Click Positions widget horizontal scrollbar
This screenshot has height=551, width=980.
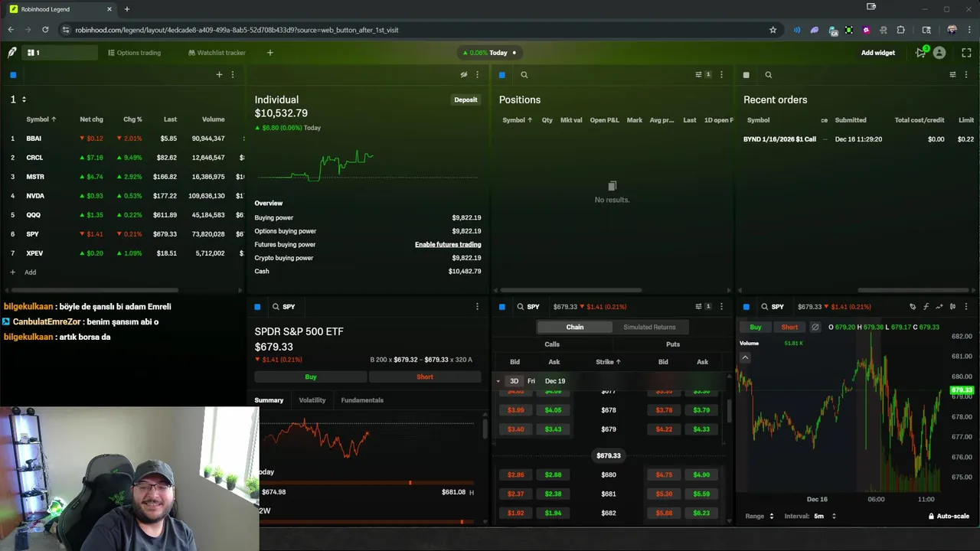570,290
